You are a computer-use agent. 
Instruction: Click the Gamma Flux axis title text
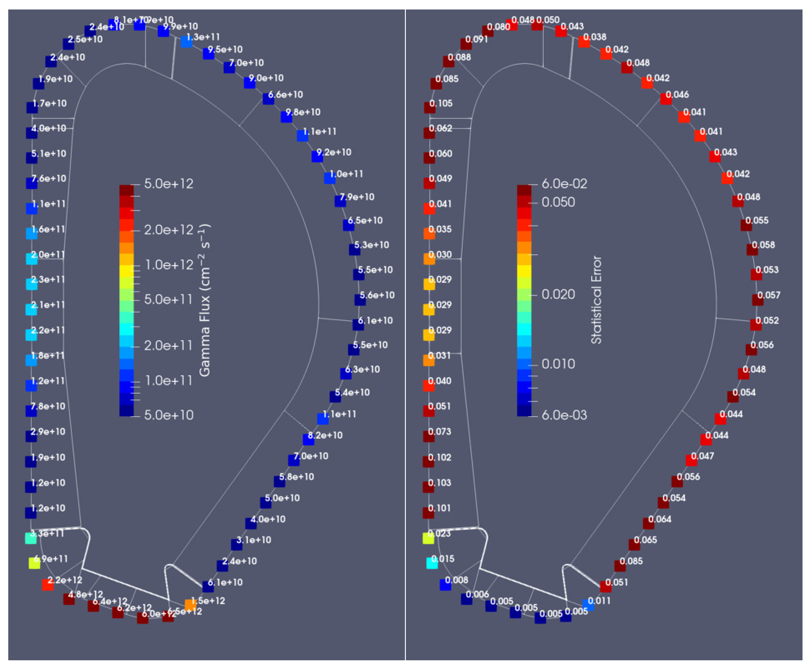(205, 300)
